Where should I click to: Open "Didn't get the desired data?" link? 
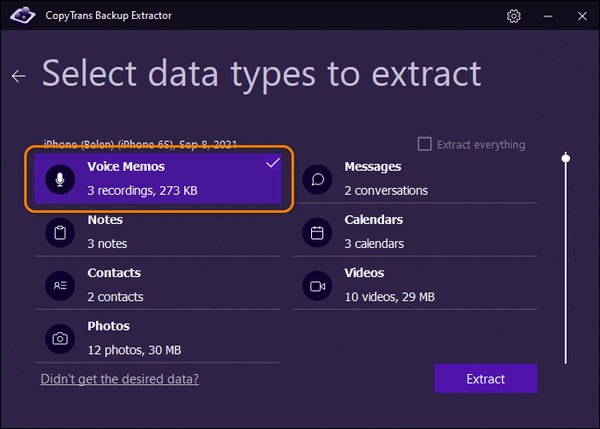120,378
